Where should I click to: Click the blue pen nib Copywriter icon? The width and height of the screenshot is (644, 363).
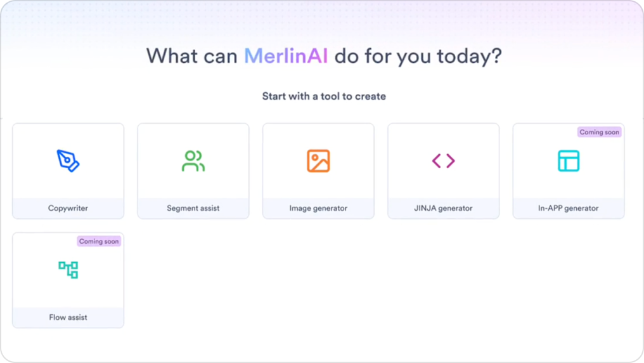tap(68, 161)
